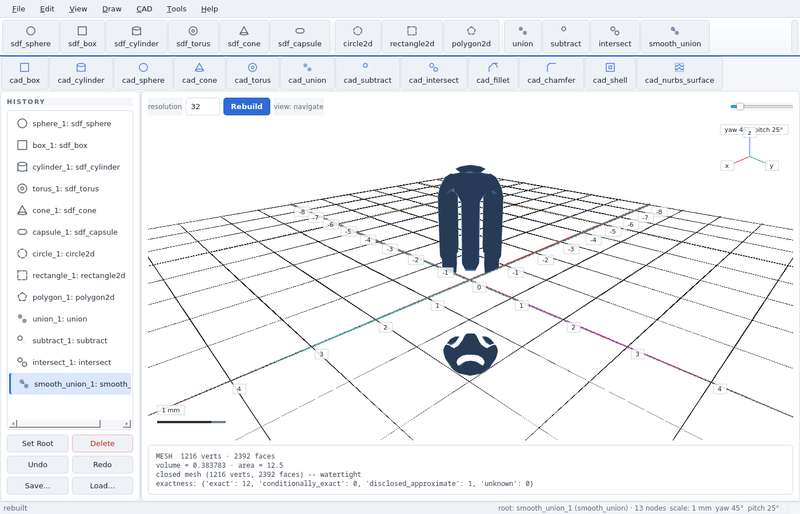Select capsule_1 in history list
800x514 pixels.
click(x=70, y=232)
